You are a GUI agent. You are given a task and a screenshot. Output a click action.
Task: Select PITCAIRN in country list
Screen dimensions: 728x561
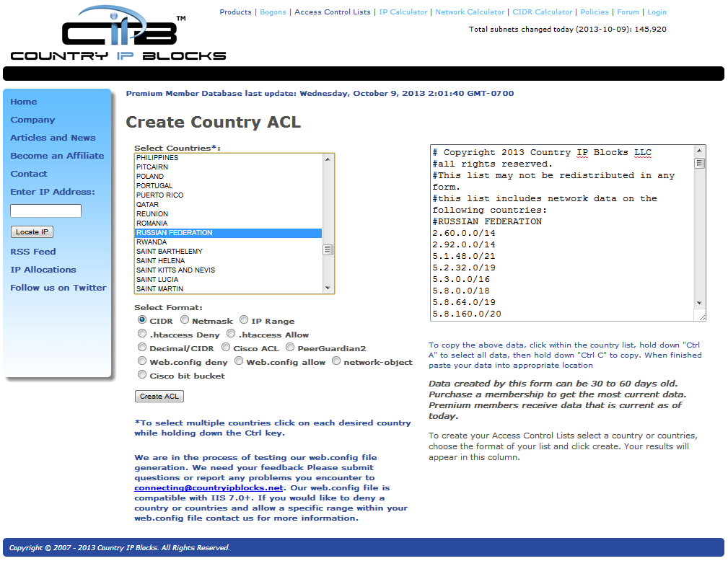(x=229, y=167)
